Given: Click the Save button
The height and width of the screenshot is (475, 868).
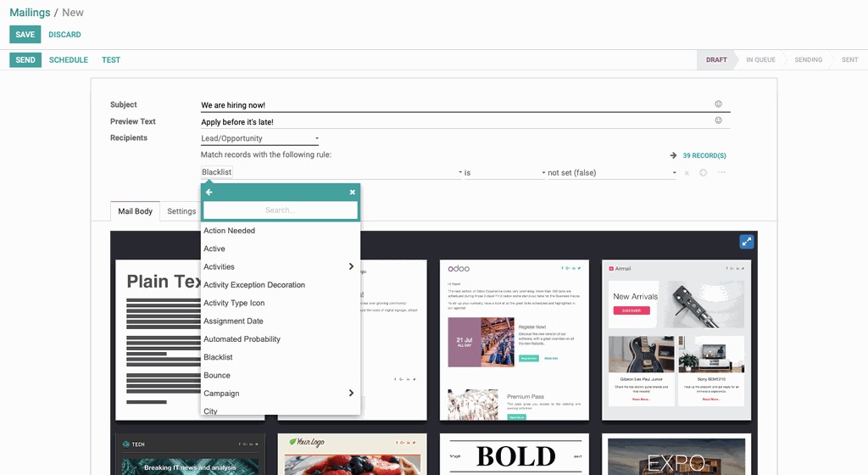Looking at the screenshot, I should [25, 34].
